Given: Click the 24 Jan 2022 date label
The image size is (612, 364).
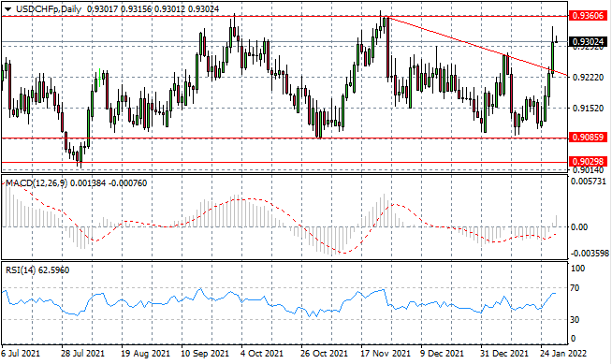Looking at the screenshot, I should (563, 354).
